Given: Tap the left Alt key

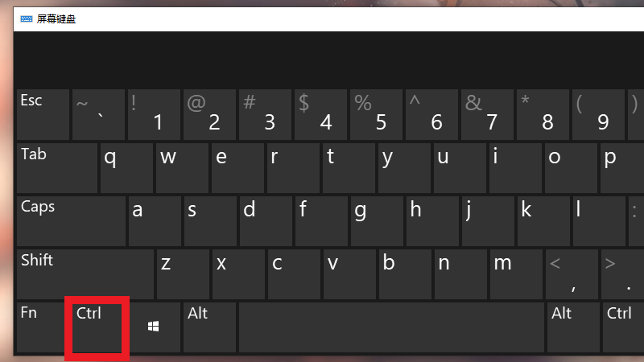Looking at the screenshot, I should coord(209,327).
